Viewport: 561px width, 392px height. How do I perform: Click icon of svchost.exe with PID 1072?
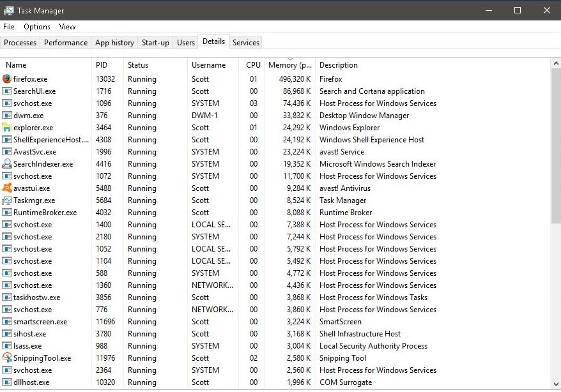[x=7, y=176]
